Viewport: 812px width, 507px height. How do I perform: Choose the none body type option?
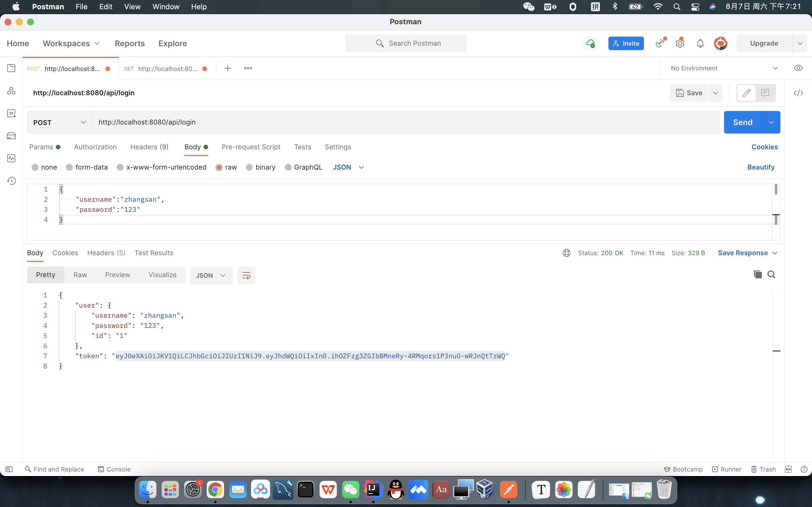35,167
